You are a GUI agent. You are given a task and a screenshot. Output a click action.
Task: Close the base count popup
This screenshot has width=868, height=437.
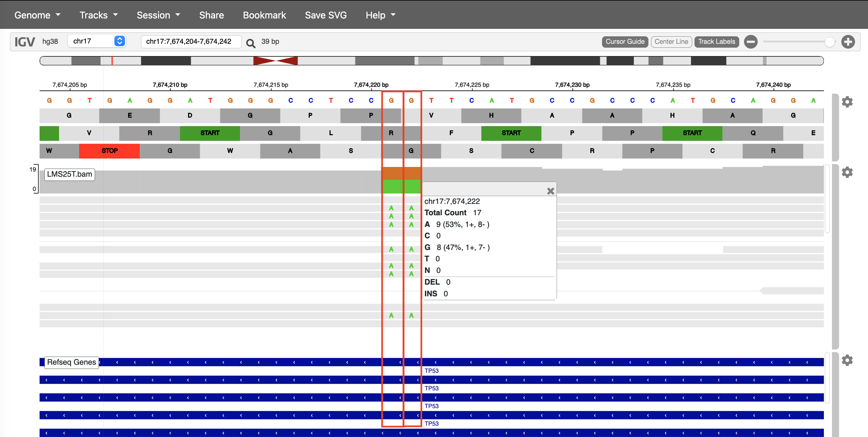[x=550, y=191]
